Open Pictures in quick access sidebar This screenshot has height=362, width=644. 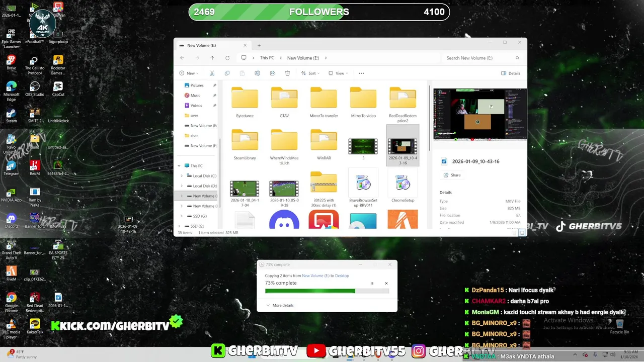coord(197,85)
